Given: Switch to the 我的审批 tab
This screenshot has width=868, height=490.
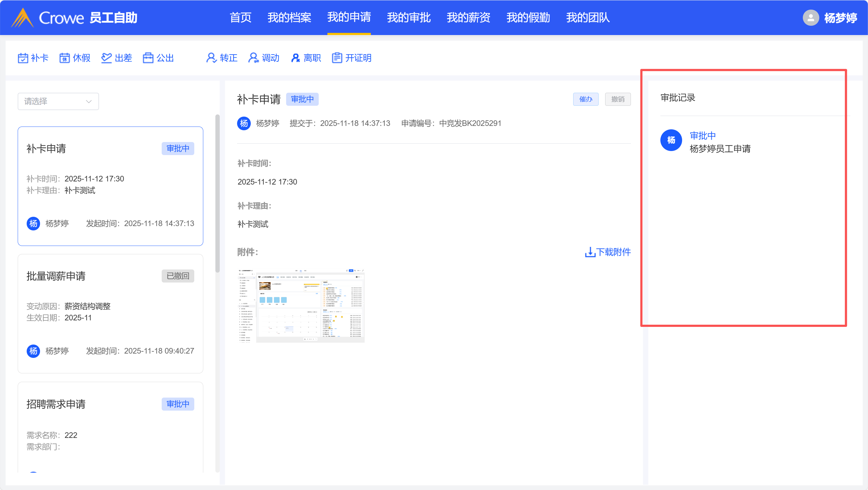Looking at the screenshot, I should click(x=408, y=17).
